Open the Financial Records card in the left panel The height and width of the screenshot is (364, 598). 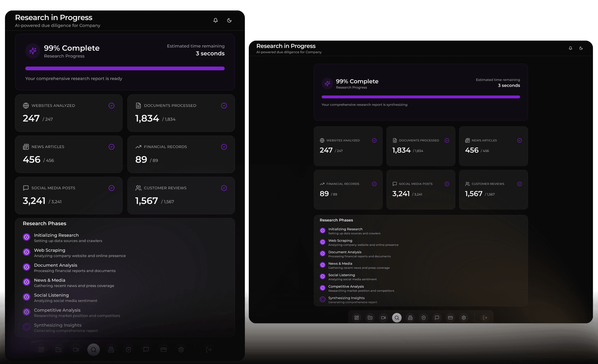pos(181,154)
